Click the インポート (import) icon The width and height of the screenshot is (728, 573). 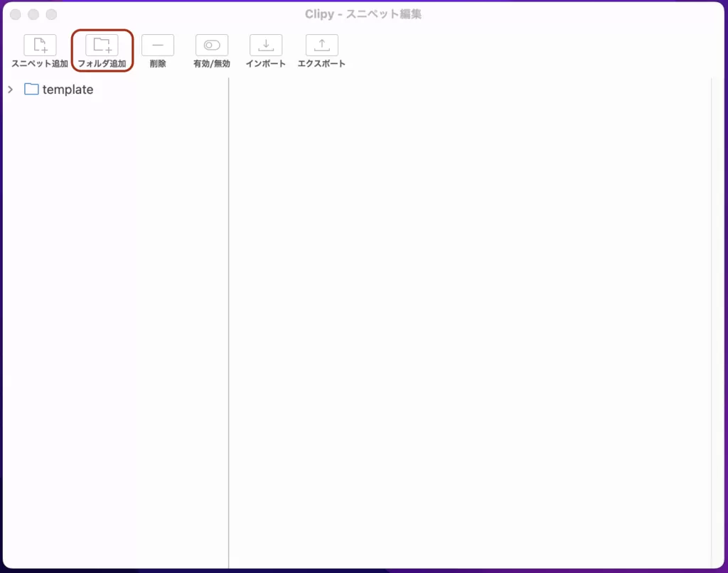[266, 45]
